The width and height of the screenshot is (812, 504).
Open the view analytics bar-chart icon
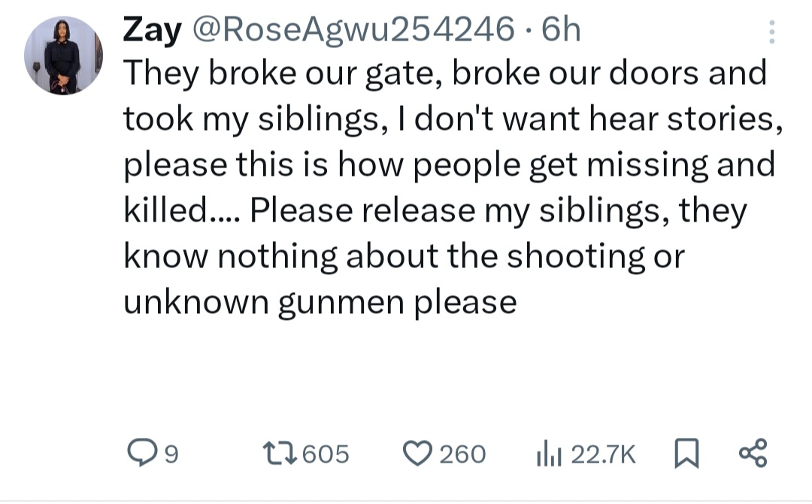(x=548, y=453)
